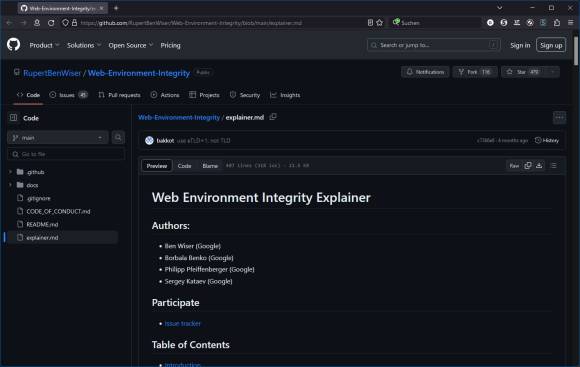Image resolution: width=580 pixels, height=367 pixels.
Task: Expand the docs folder in the tree
Action: (x=10, y=185)
